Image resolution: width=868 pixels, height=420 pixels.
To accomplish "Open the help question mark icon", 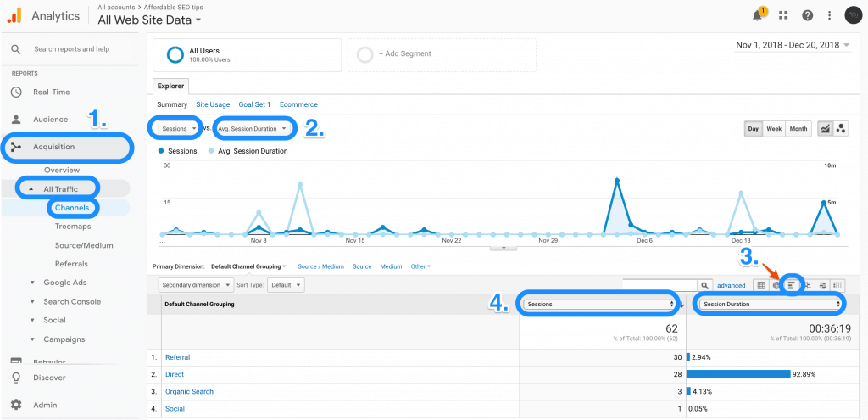I will [x=807, y=15].
